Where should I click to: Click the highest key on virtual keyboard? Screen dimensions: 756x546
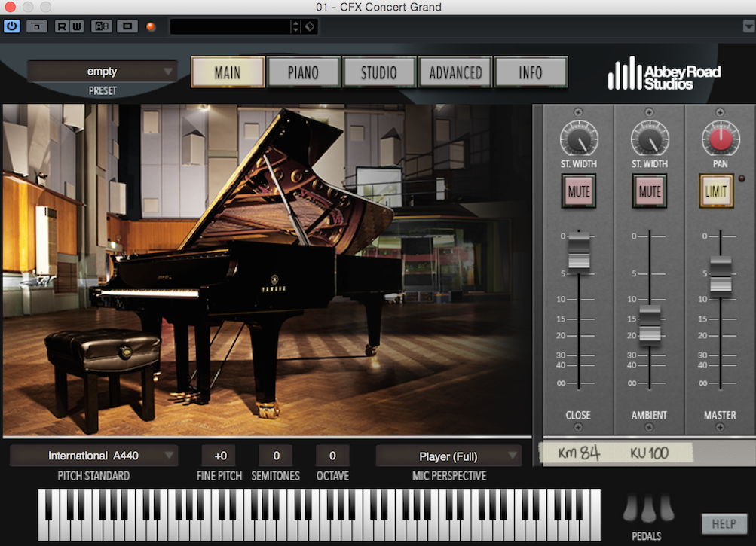pyautogui.click(x=596, y=514)
